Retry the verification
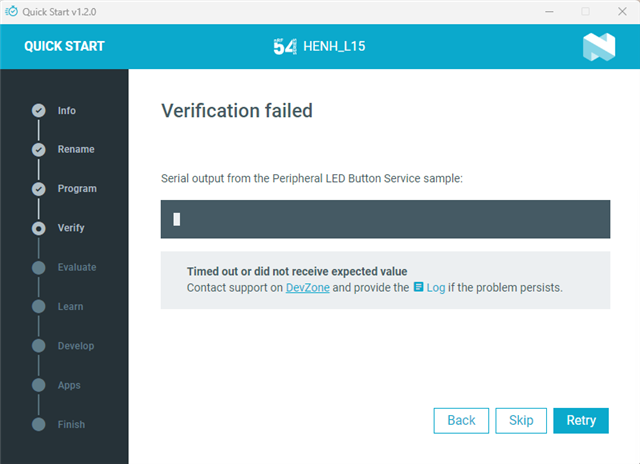640x464 pixels. [581, 420]
